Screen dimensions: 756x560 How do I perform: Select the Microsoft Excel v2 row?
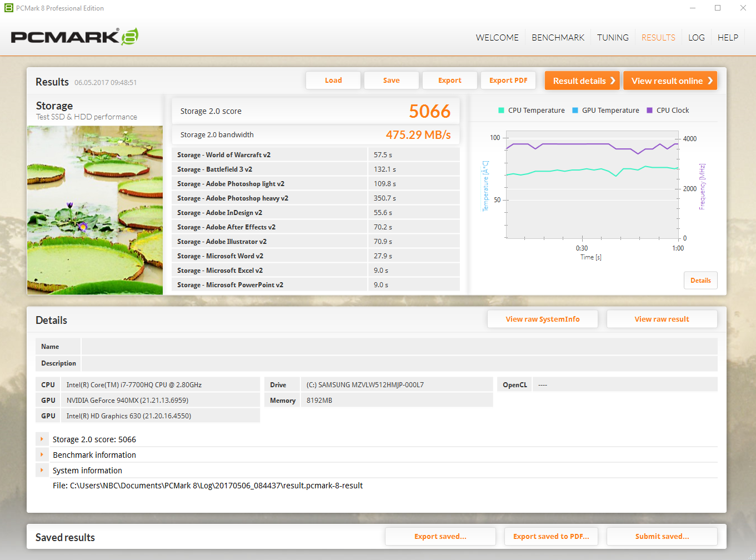[316, 271]
